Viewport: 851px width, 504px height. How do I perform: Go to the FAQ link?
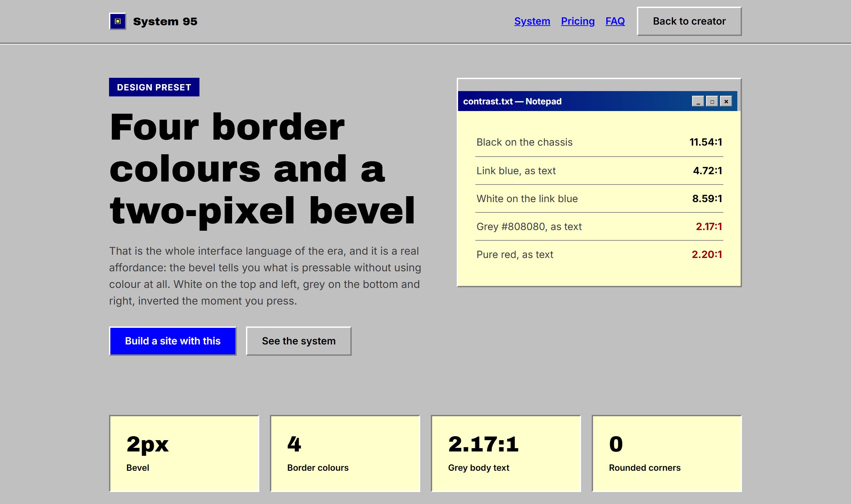coord(615,21)
